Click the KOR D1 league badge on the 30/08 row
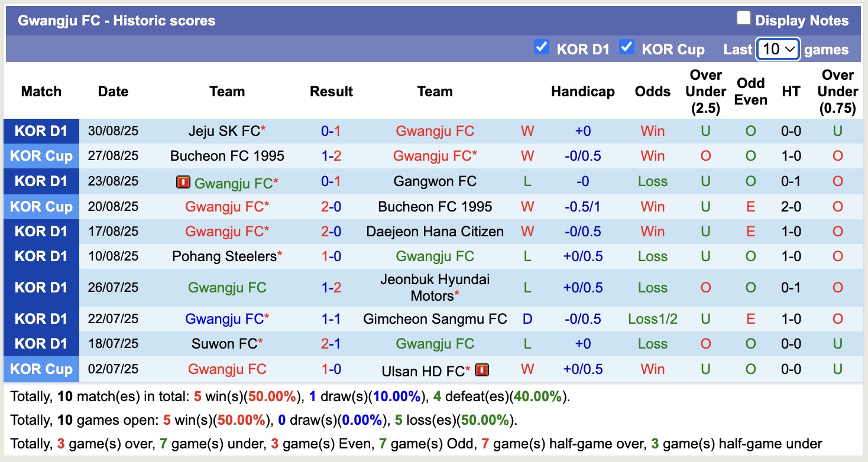Image resolution: width=868 pixels, height=462 pixels. (x=41, y=131)
